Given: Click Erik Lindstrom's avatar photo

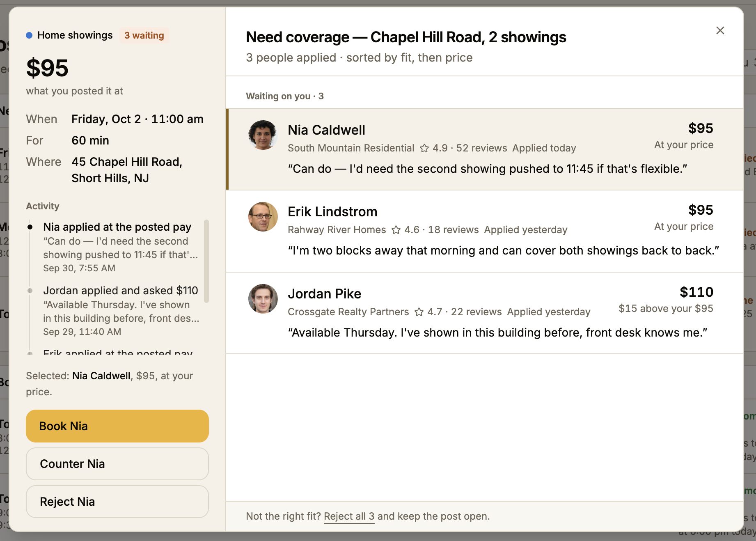Looking at the screenshot, I should coord(263,217).
